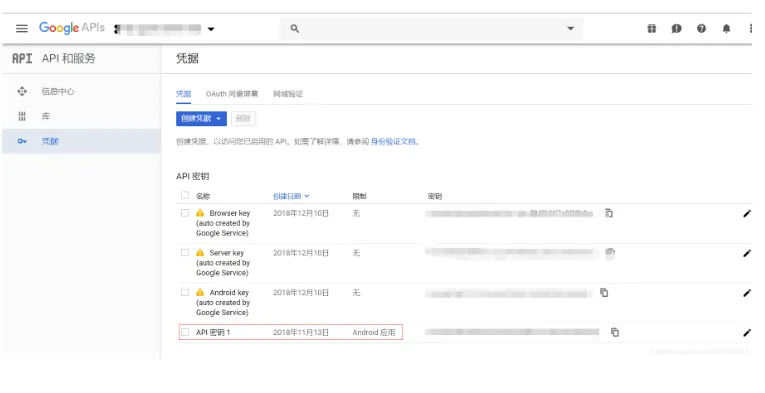This screenshot has width=765, height=393.
Task: Copy the Browser key value
Action: 609,213
